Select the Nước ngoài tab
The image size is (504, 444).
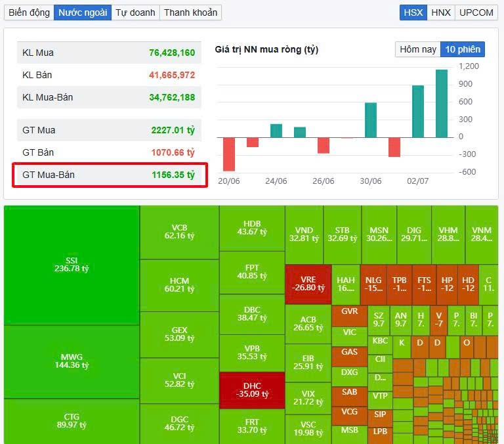(83, 12)
